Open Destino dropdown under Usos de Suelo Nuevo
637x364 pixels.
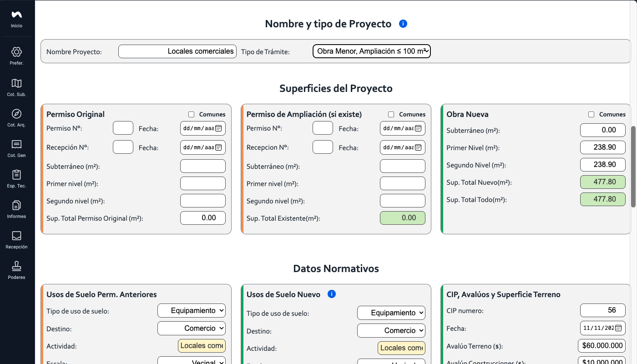[391, 330]
